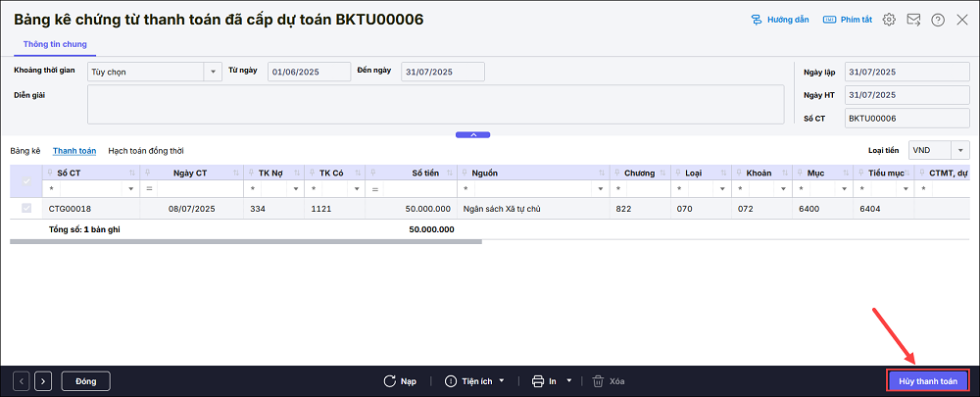Collapse the general info panel chevron
This screenshot has width=980, height=397.
472,134
